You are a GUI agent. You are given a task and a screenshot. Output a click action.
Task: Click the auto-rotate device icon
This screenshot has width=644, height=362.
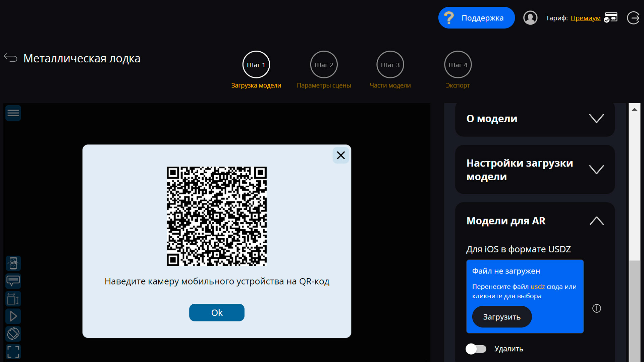tap(13, 334)
